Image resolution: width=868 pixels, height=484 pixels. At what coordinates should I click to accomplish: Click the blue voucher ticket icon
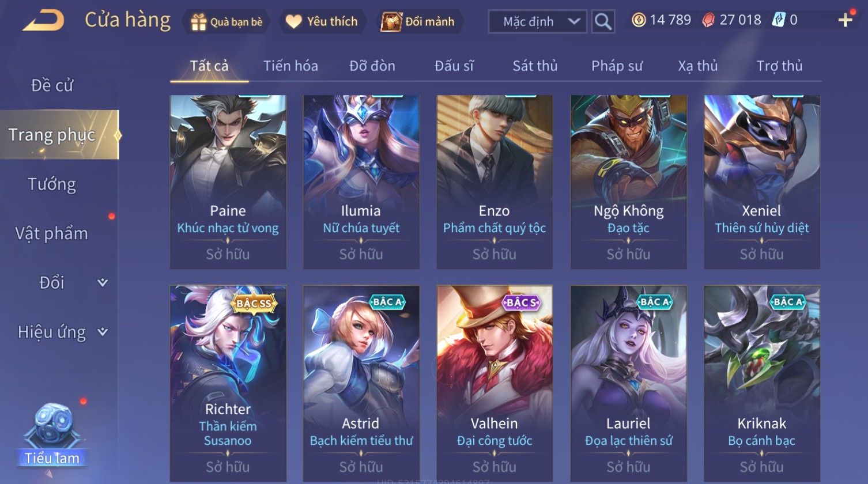pyautogui.click(x=778, y=20)
